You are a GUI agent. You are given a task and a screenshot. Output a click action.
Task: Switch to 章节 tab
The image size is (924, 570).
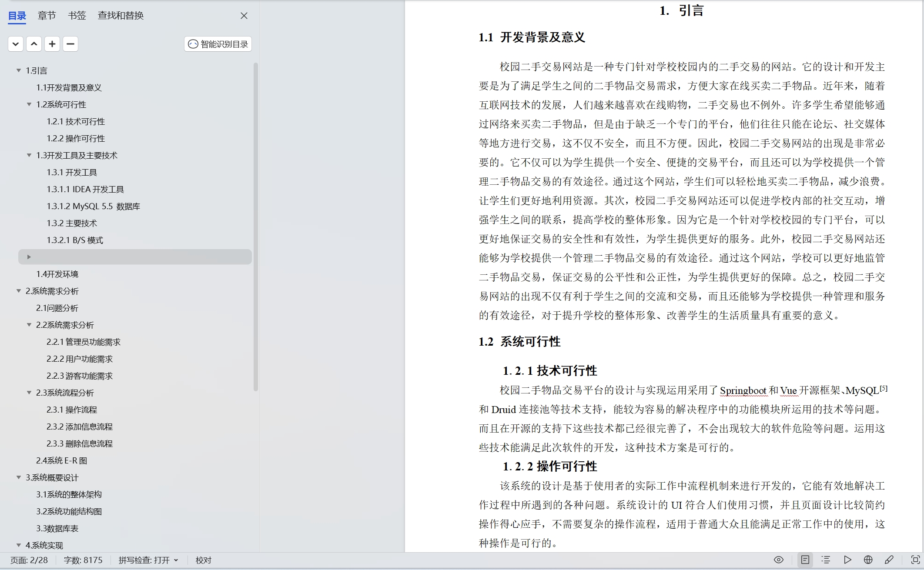[47, 16]
